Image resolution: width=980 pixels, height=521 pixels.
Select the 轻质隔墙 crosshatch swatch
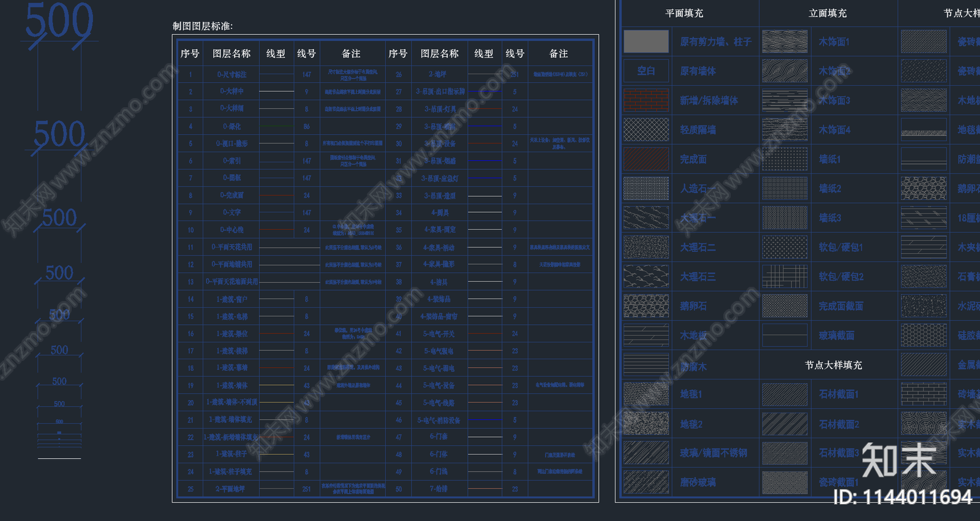click(646, 130)
